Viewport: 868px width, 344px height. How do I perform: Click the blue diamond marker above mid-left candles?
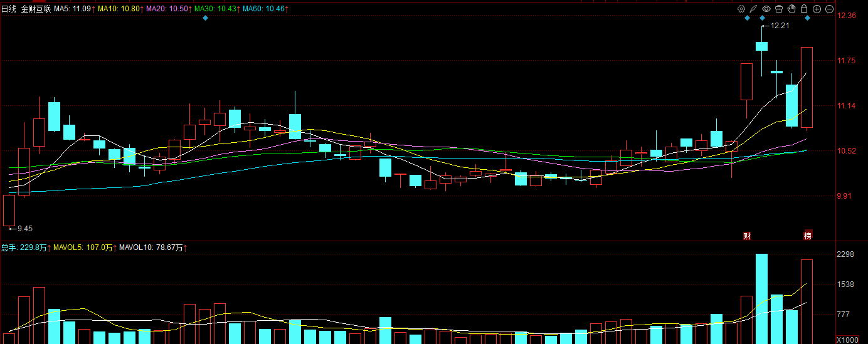[205, 18]
